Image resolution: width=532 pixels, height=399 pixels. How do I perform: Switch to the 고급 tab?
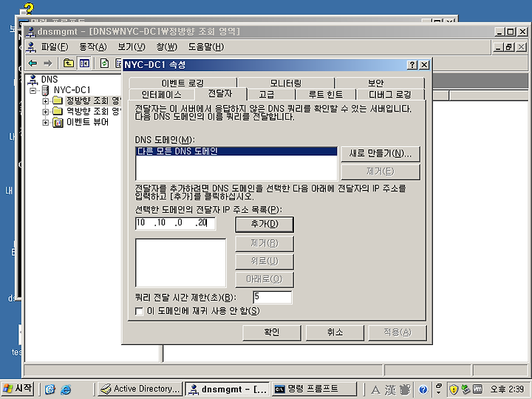coord(266,95)
